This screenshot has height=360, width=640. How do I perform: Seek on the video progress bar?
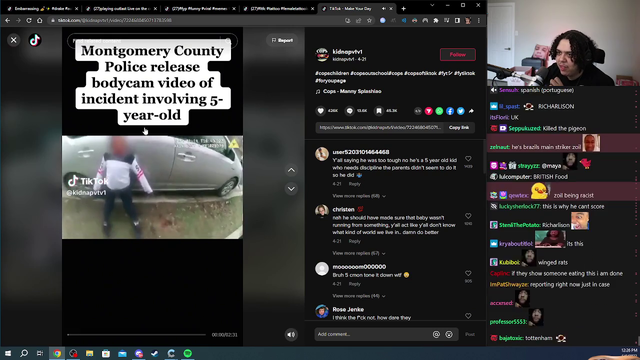137,335
